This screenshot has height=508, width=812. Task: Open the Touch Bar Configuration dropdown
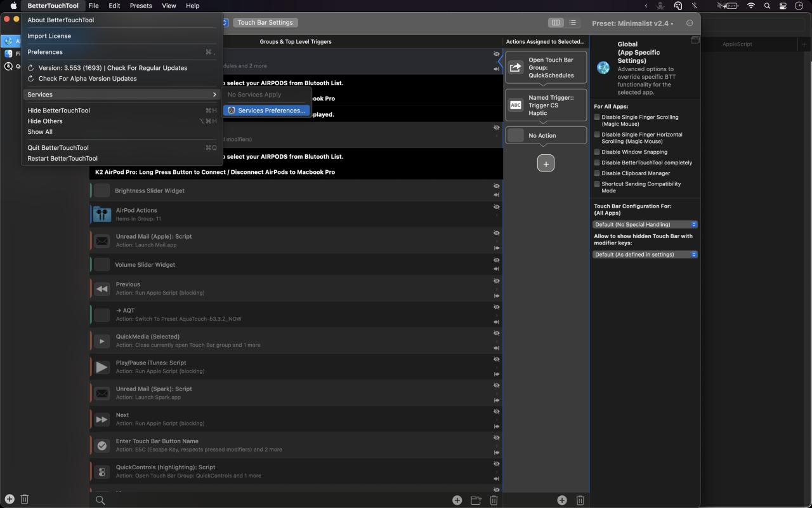[645, 224]
